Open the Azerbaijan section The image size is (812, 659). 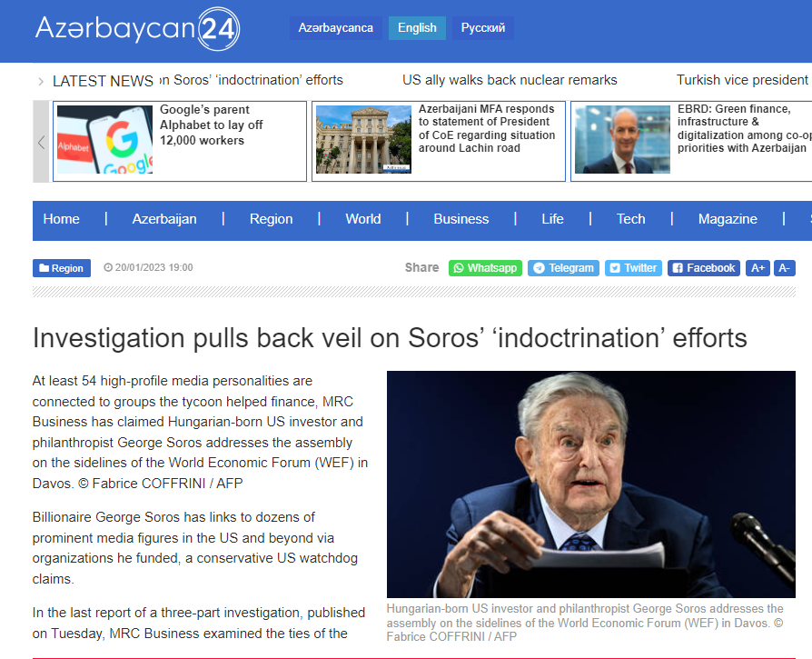[164, 219]
